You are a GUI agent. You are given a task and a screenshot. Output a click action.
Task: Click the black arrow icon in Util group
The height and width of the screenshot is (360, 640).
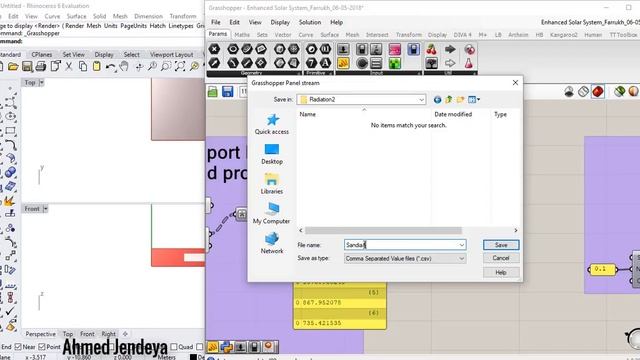450,49
